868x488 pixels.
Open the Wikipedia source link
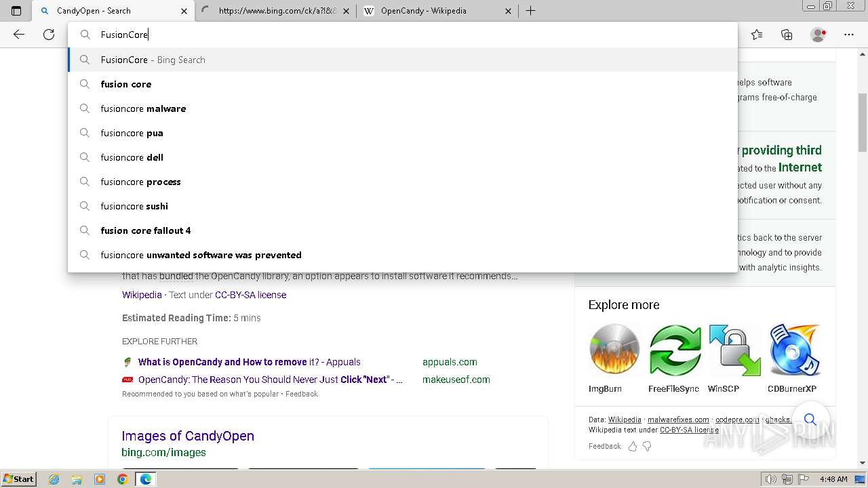pyautogui.click(x=142, y=295)
